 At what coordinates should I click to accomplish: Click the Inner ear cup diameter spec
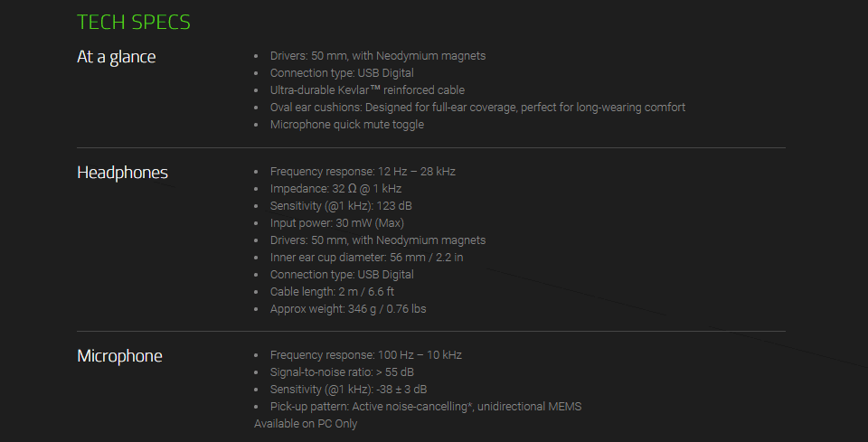pyautogui.click(x=366, y=258)
